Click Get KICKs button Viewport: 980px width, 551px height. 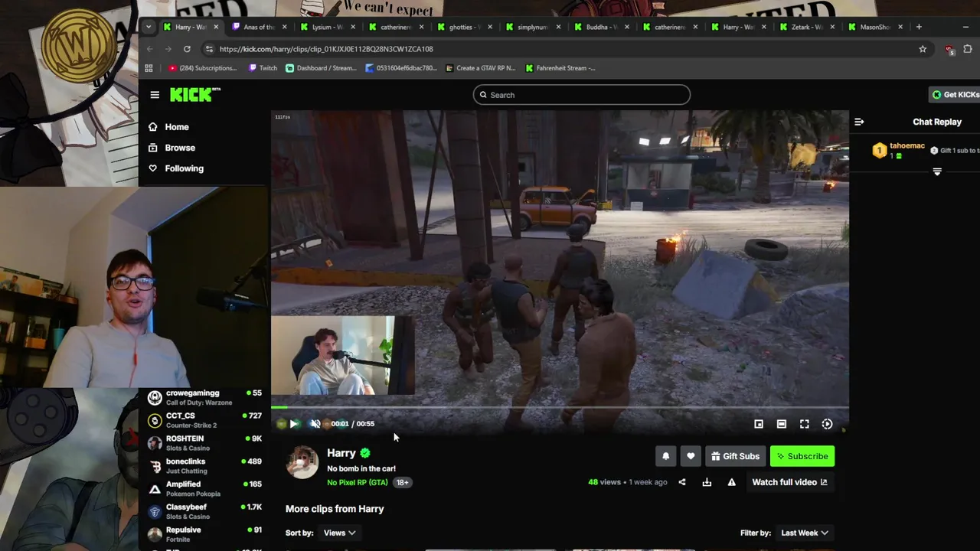pos(955,95)
